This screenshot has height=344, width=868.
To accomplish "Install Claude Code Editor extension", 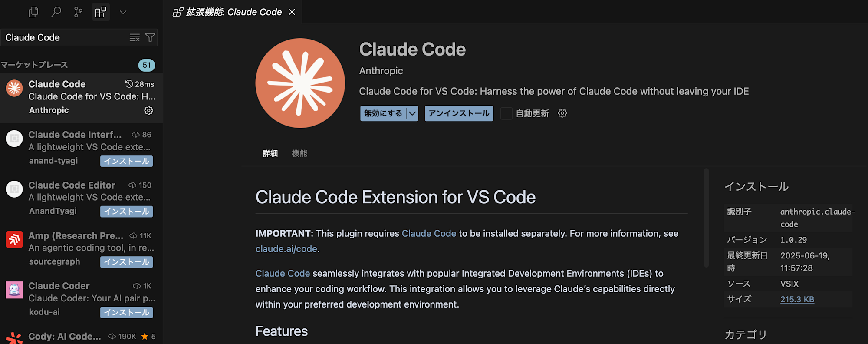I will (127, 212).
